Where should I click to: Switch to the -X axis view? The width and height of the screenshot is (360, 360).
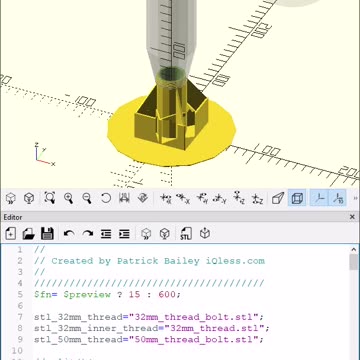point(183,199)
